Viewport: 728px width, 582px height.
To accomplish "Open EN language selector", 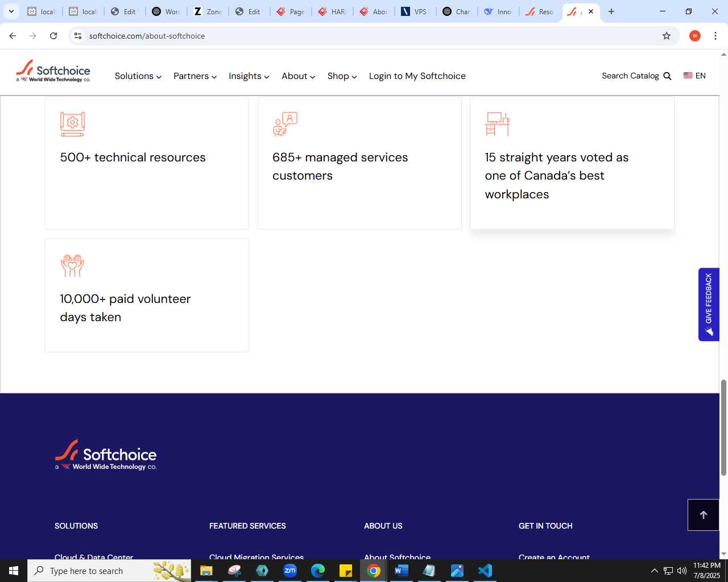I will coord(694,76).
